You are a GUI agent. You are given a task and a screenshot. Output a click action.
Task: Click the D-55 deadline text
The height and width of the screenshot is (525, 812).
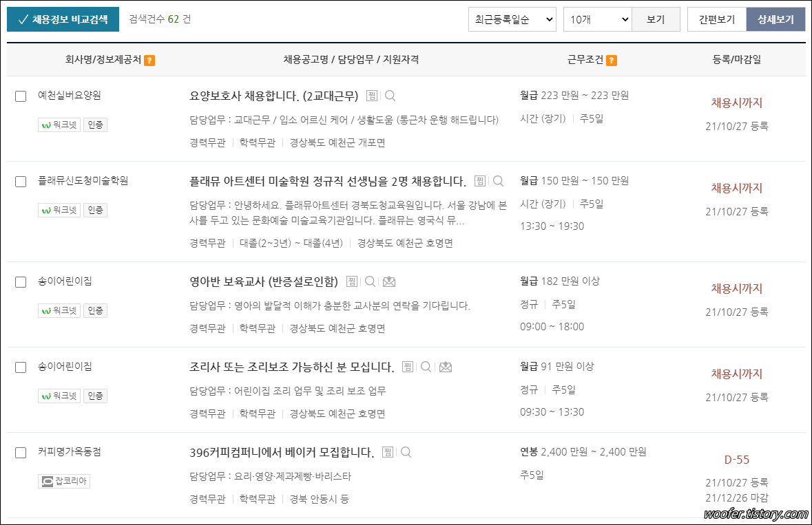pos(736,460)
